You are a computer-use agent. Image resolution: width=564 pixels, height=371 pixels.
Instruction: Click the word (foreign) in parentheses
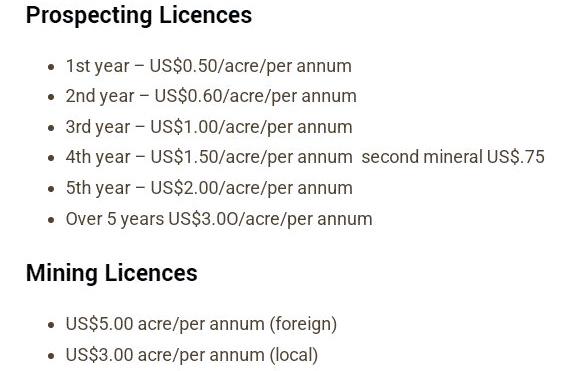point(304,324)
